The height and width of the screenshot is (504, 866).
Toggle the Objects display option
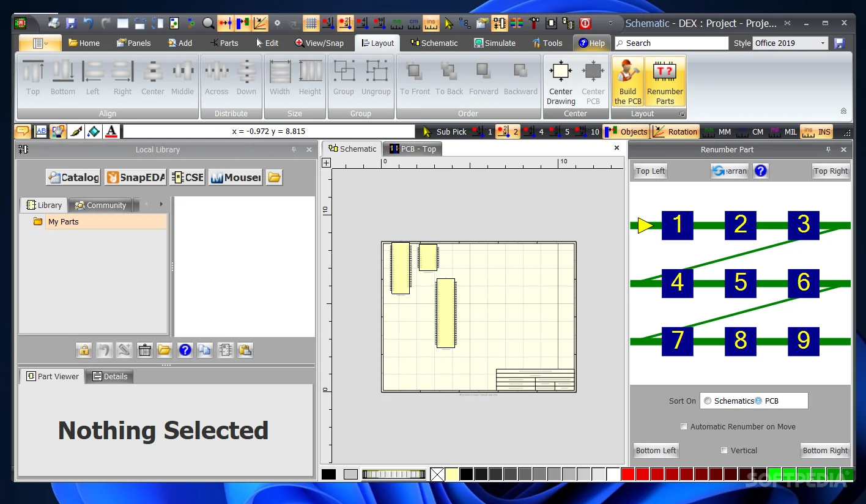pyautogui.click(x=626, y=131)
